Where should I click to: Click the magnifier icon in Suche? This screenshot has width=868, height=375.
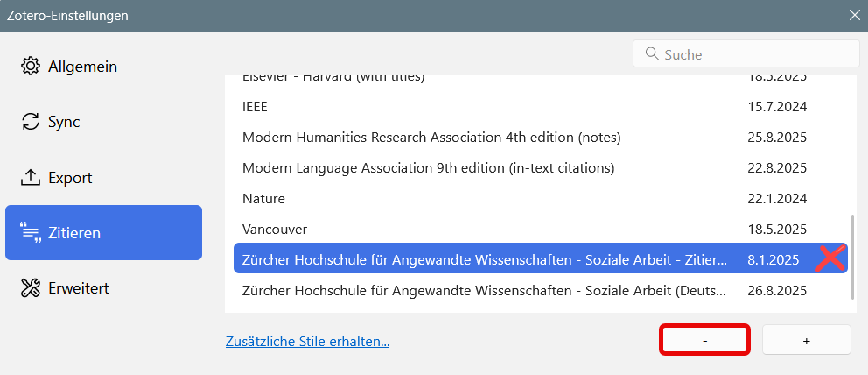pyautogui.click(x=652, y=53)
